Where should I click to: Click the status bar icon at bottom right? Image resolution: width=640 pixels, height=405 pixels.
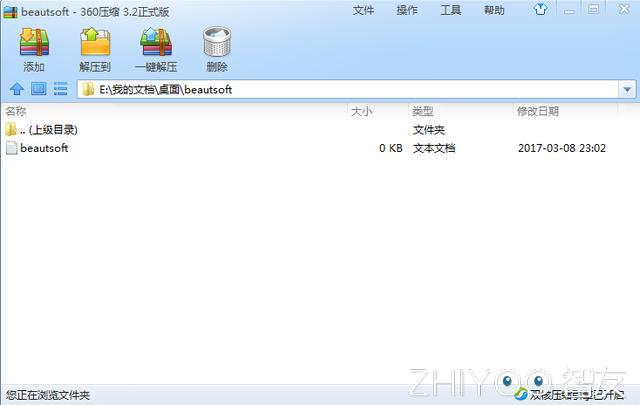pyautogui.click(x=521, y=394)
